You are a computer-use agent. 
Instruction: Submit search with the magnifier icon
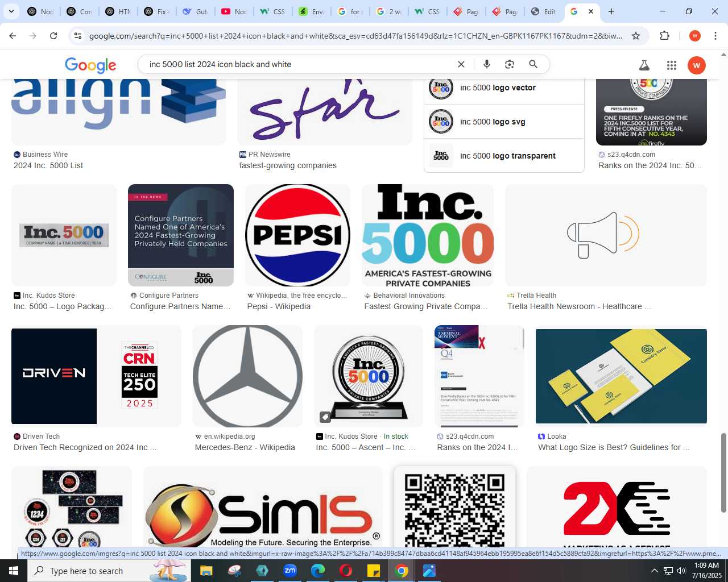tap(533, 64)
